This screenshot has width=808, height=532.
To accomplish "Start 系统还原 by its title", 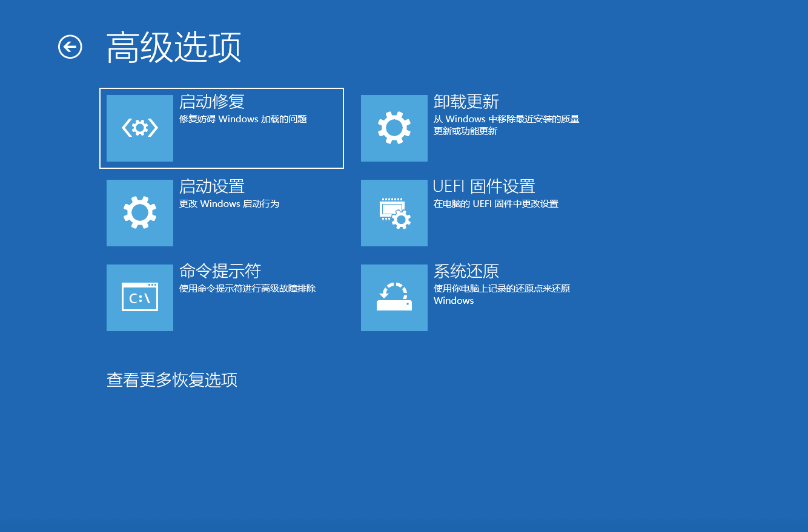I will pos(466,271).
